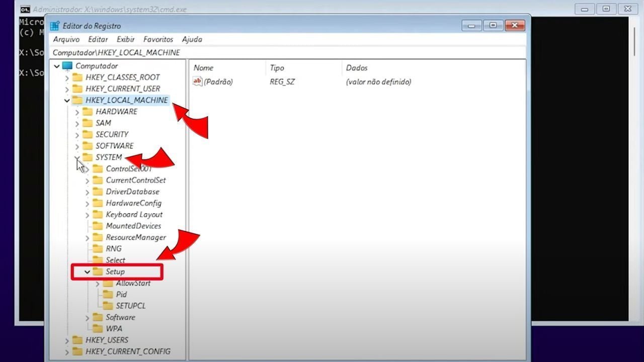Click the registry path address bar
The width and height of the screenshot is (644, 362).
(x=287, y=52)
